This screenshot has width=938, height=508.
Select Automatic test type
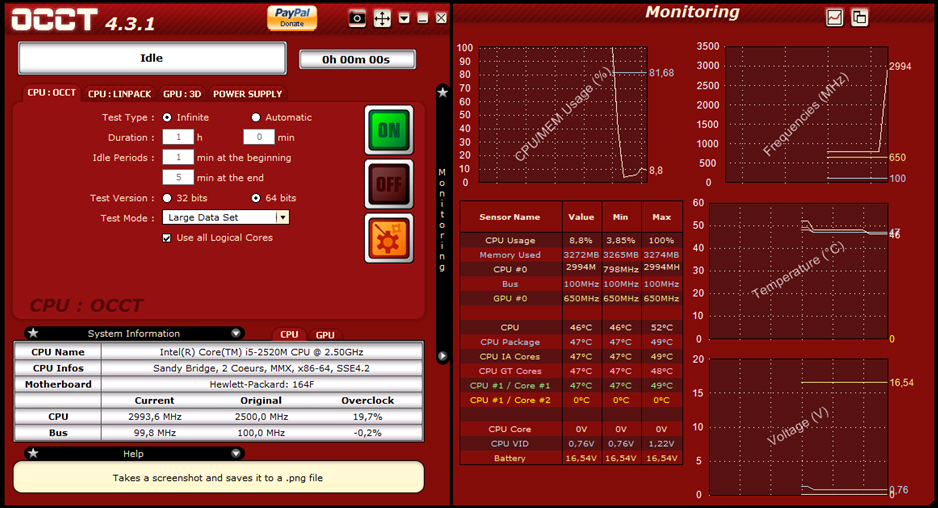255,117
